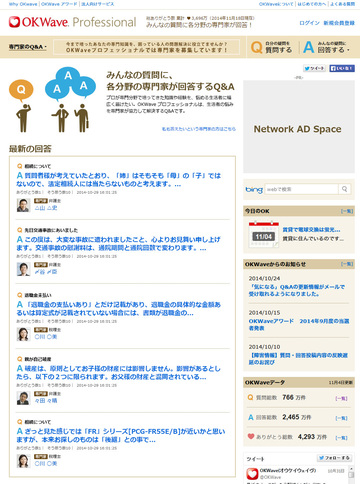Image resolution: width=360 pixels, height=484 pixels.
Task: Open the OKWaveからのお知らせ 一覧 link
Action: pos(347,264)
